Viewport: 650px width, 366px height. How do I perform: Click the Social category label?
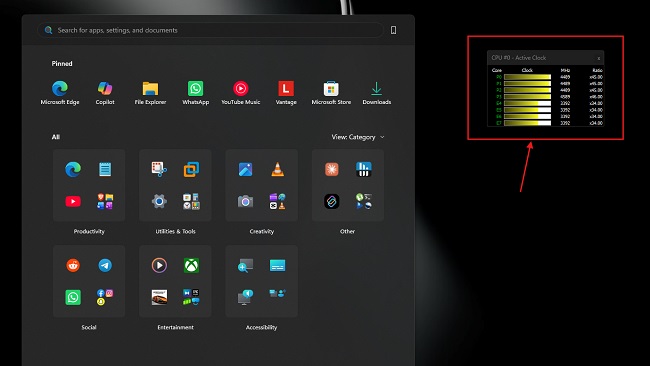89,327
